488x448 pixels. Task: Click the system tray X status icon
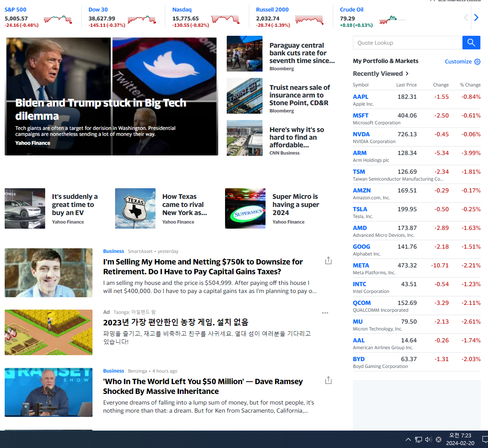coord(439,439)
